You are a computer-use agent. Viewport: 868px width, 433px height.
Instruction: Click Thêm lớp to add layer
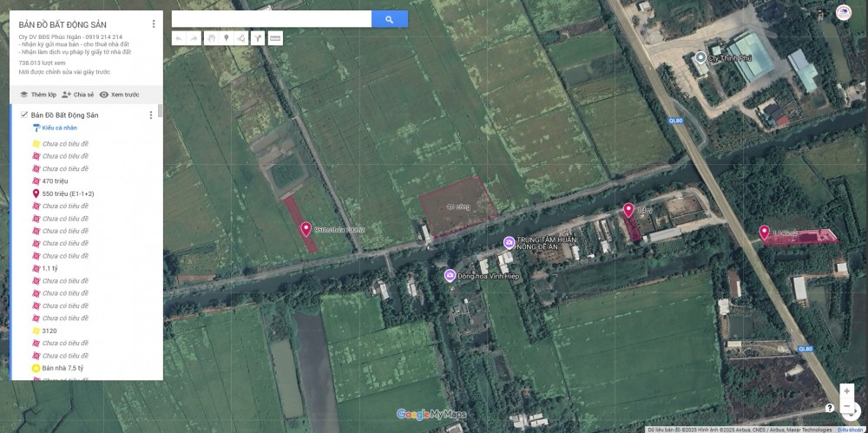click(37, 95)
